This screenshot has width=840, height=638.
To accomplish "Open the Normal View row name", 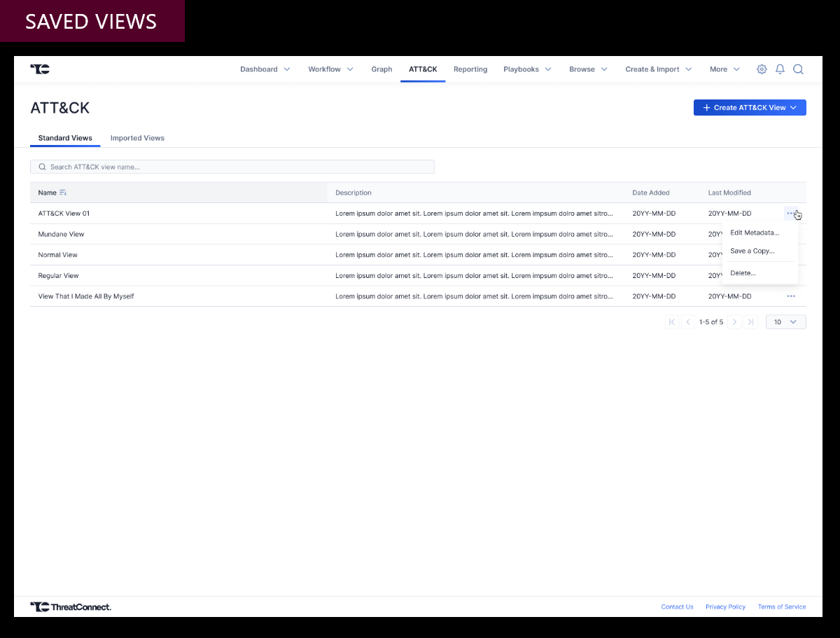I will (58, 255).
